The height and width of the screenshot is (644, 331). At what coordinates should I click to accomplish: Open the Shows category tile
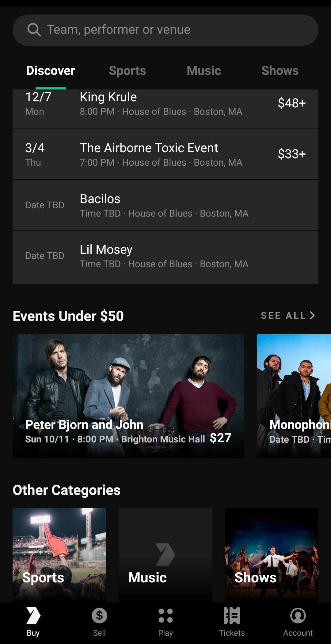(272, 555)
